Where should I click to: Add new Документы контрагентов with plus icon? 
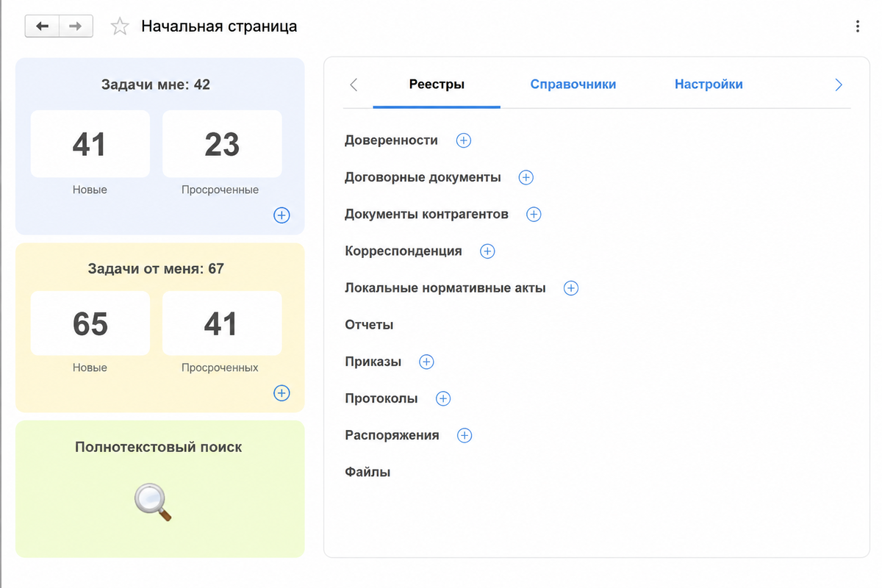(534, 215)
